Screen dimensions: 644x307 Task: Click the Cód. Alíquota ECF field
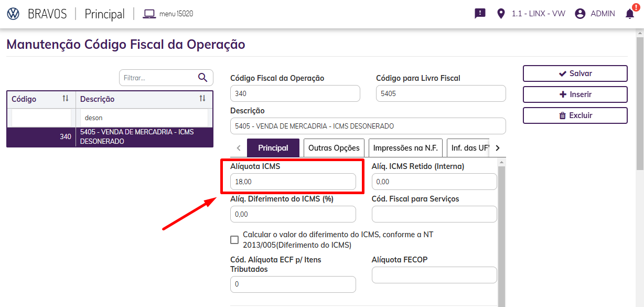coord(293,284)
